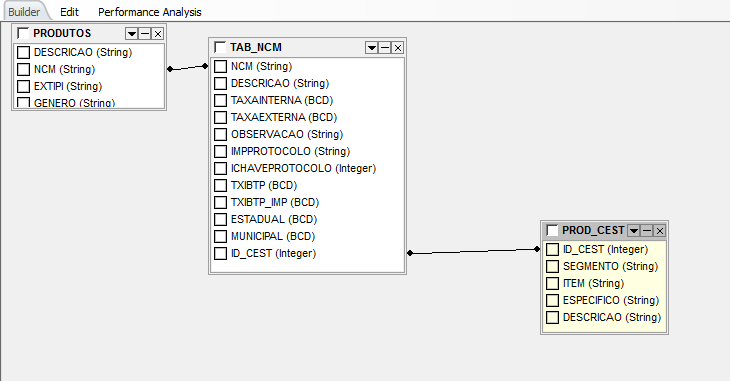Check NCM (String) in TAB_NCM
The height and width of the screenshot is (381, 730).
pyautogui.click(x=220, y=66)
